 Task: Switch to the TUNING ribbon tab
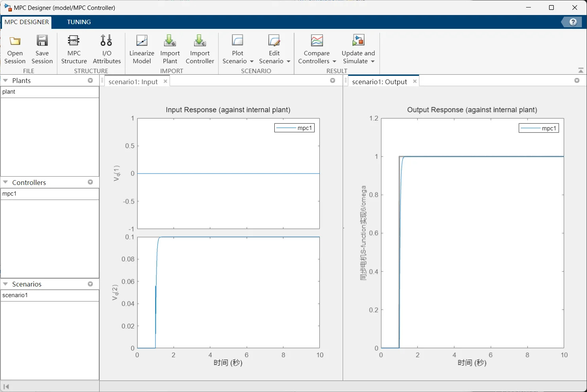[x=79, y=22]
